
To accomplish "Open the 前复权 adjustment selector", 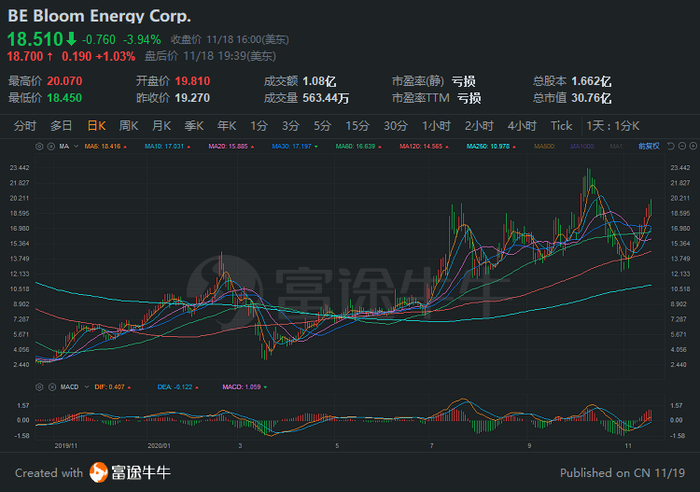I will 649,146.
